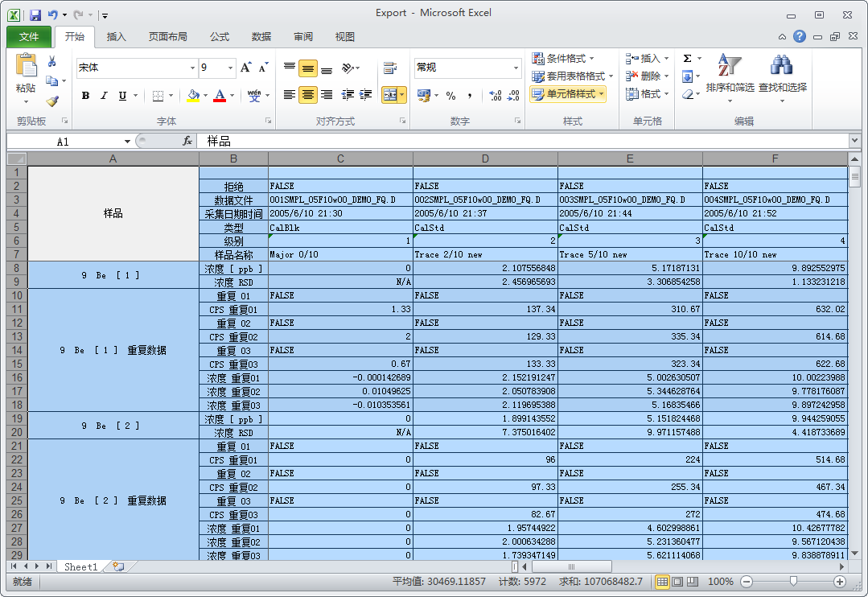Click the phonetic guide wén icon

coord(254,95)
